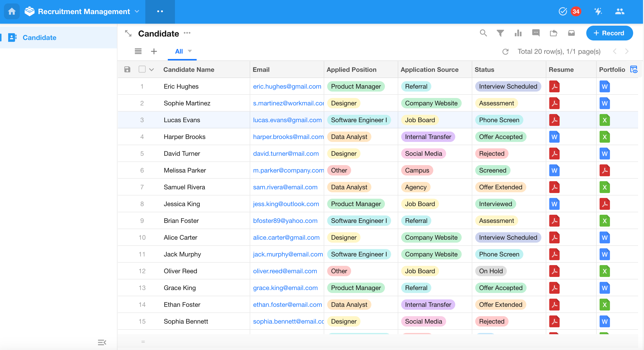Open email link david.turner@mail.com
This screenshot has height=350, width=644.
click(x=286, y=154)
